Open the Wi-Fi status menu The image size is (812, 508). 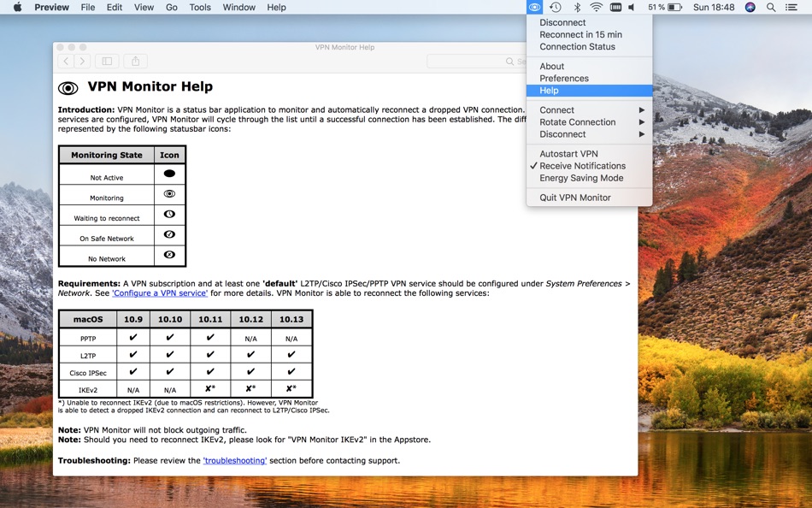pos(596,7)
